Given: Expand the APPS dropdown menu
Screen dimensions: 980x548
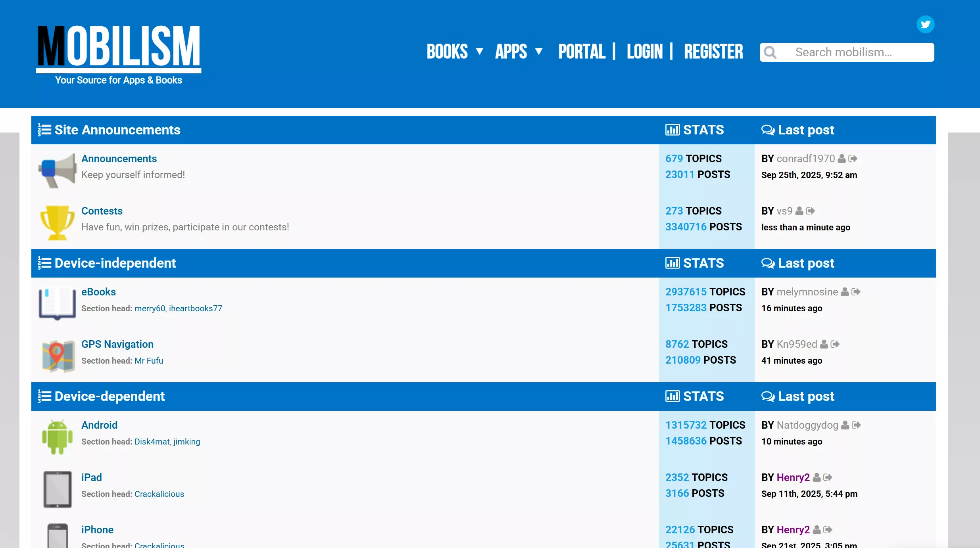Looking at the screenshot, I should (x=519, y=52).
